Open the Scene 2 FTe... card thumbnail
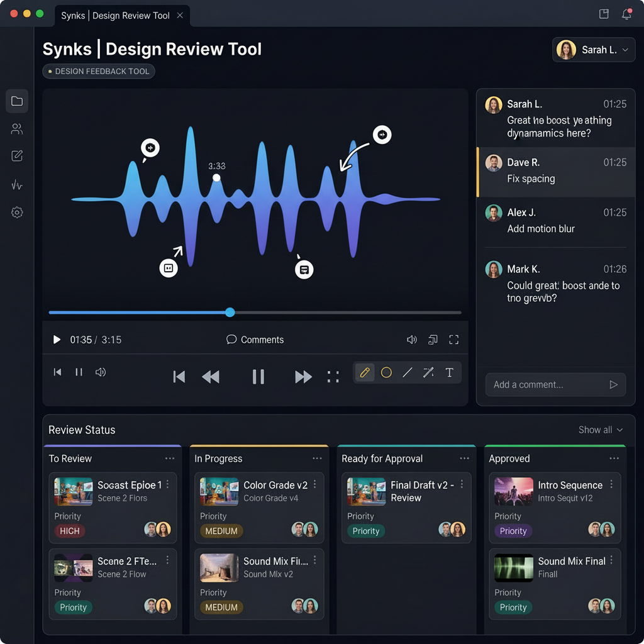Viewport: 644px width, 644px height. 73,568
